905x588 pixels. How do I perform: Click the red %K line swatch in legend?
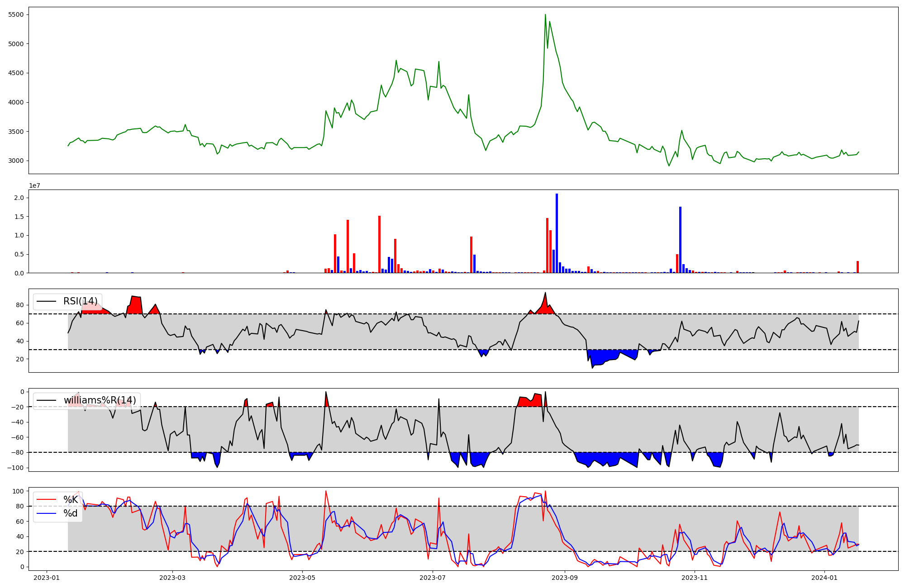point(46,500)
